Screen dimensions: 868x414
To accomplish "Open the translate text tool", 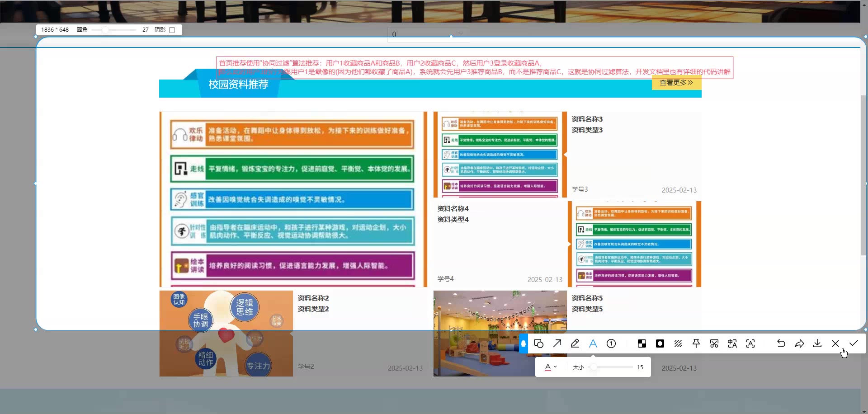I will (x=732, y=343).
